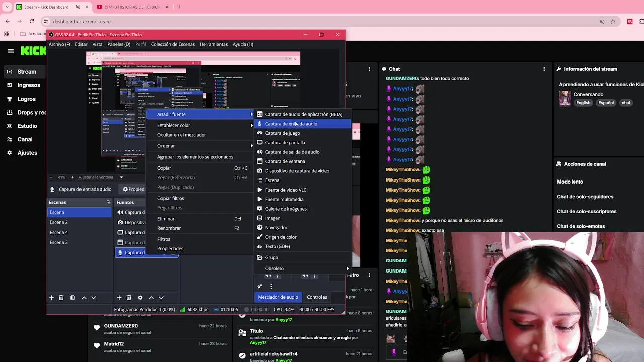644x362 pixels.
Task: Open Ajustar a la ventana zoom dropdown
Action: coord(121,177)
